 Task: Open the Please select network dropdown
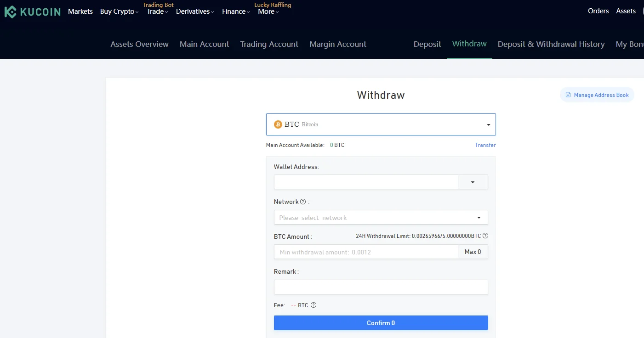click(381, 217)
